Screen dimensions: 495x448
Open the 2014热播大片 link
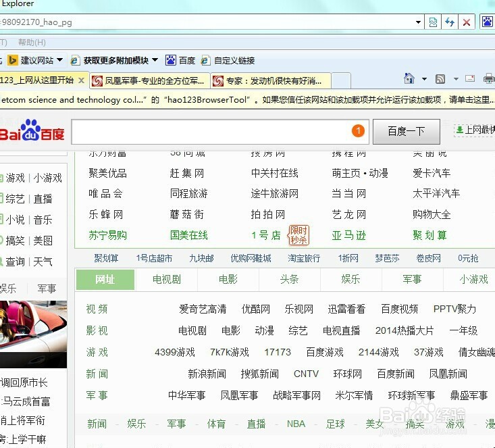405,331
